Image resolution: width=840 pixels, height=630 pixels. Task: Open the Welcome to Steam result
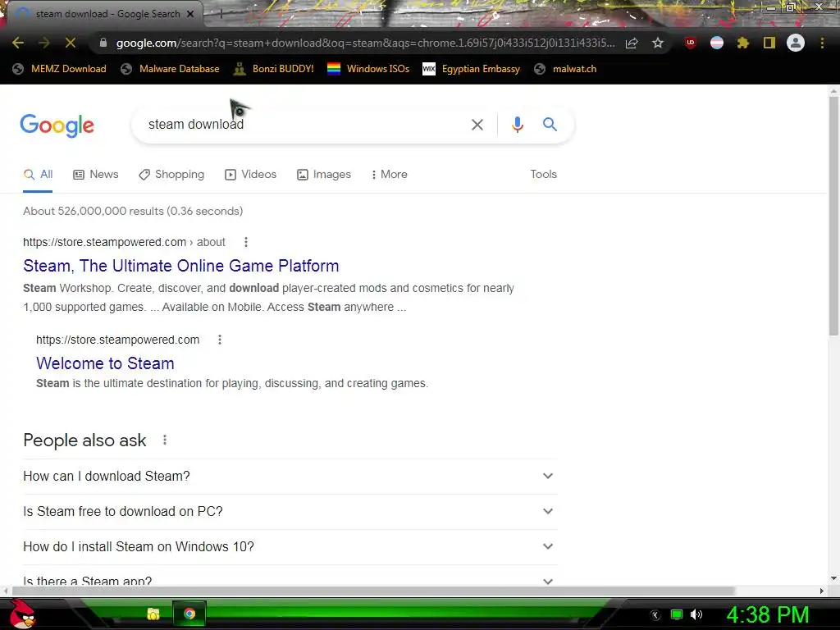(x=105, y=363)
